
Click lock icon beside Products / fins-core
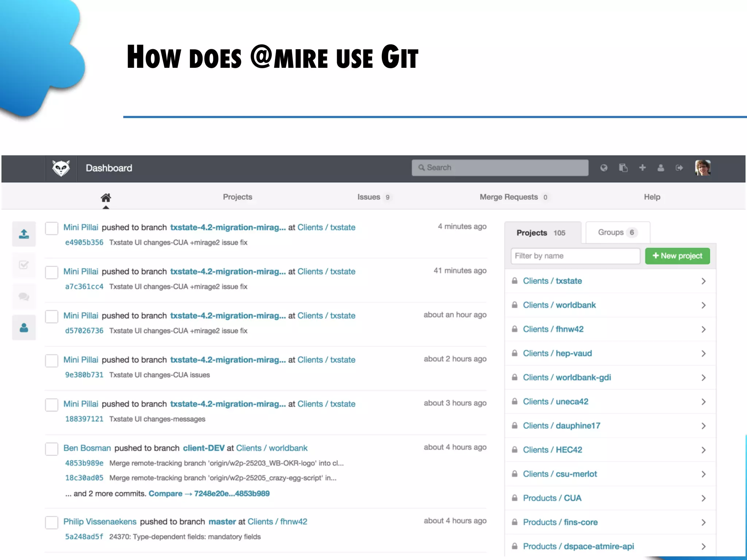click(515, 522)
